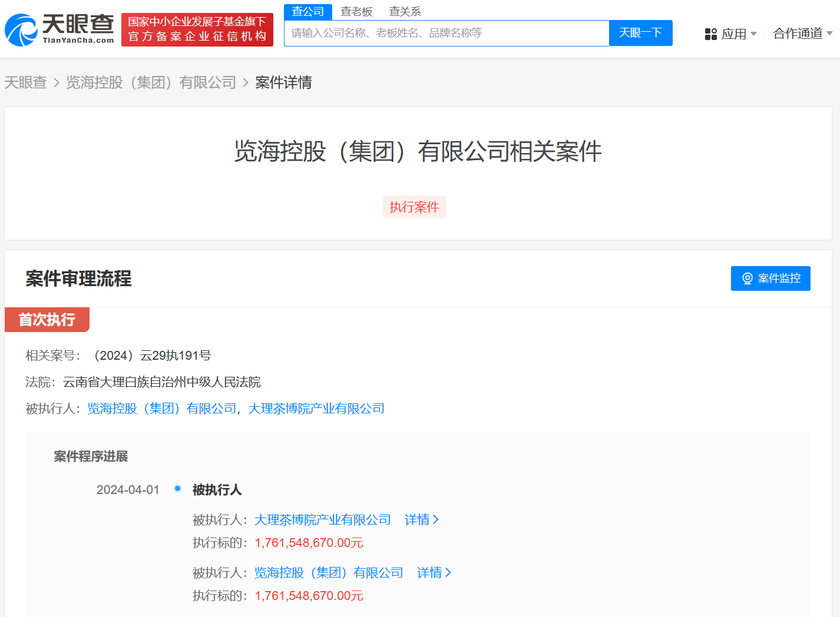Click the apps grid icon

(x=710, y=34)
